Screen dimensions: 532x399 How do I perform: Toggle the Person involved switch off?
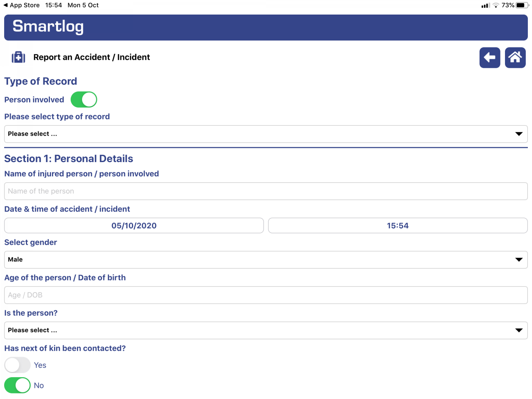pyautogui.click(x=83, y=99)
